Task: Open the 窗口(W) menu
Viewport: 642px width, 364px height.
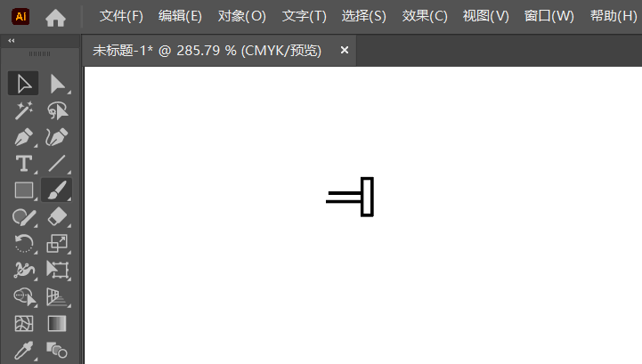Action: click(549, 16)
